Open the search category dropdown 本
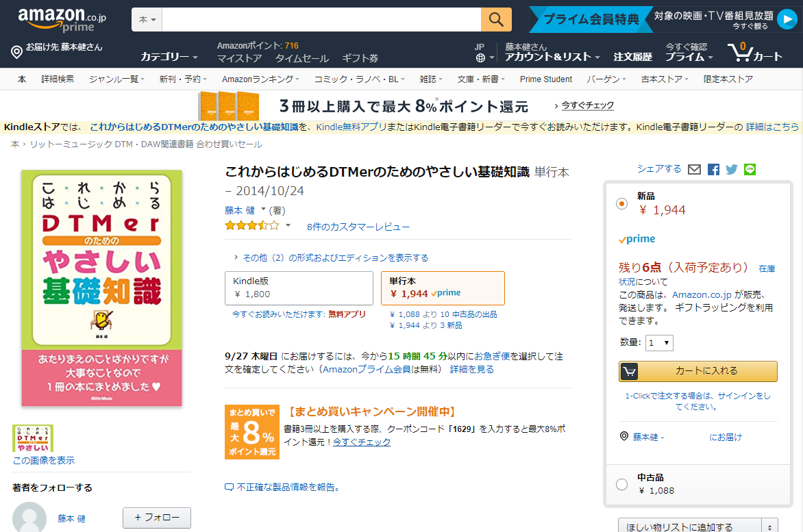The height and width of the screenshot is (532, 803). (x=147, y=19)
